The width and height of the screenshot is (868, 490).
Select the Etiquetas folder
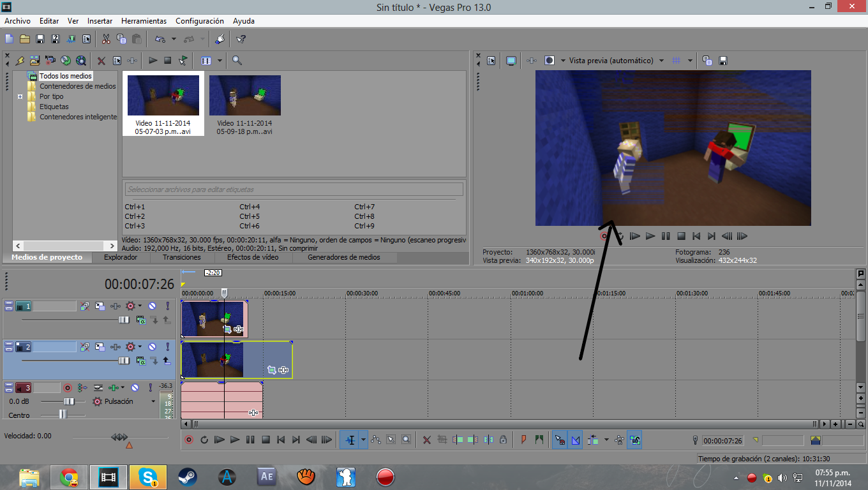click(x=54, y=107)
